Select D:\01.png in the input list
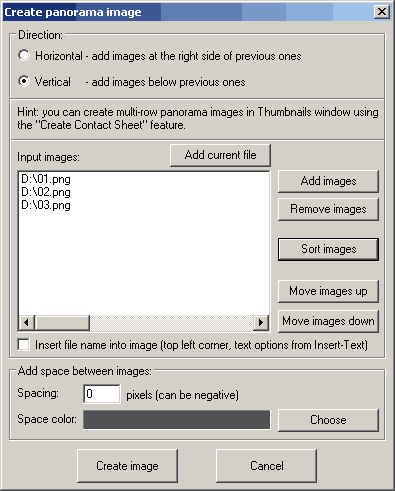 pos(46,179)
